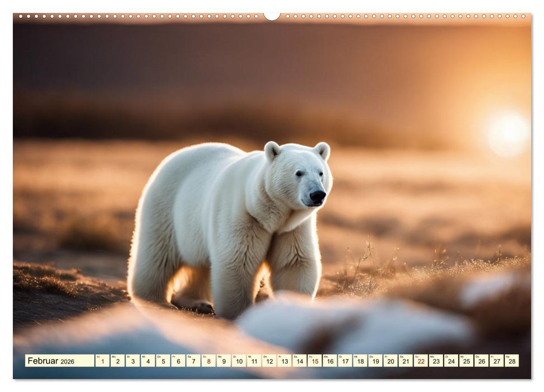This screenshot has width=544, height=392.
Task: Select the red Sunday date 8
Action: click(210, 361)
